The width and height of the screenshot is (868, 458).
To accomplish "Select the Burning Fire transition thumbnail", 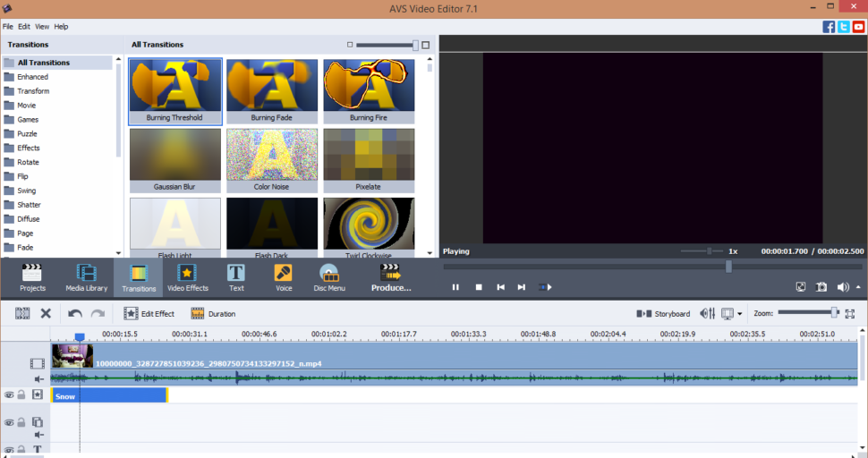I will click(x=369, y=91).
